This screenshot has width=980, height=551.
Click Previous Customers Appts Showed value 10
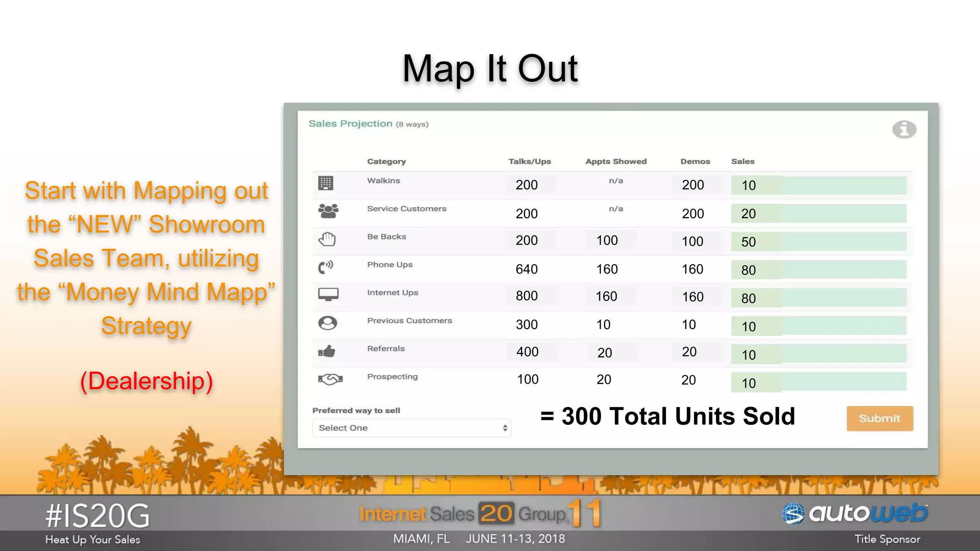(603, 325)
